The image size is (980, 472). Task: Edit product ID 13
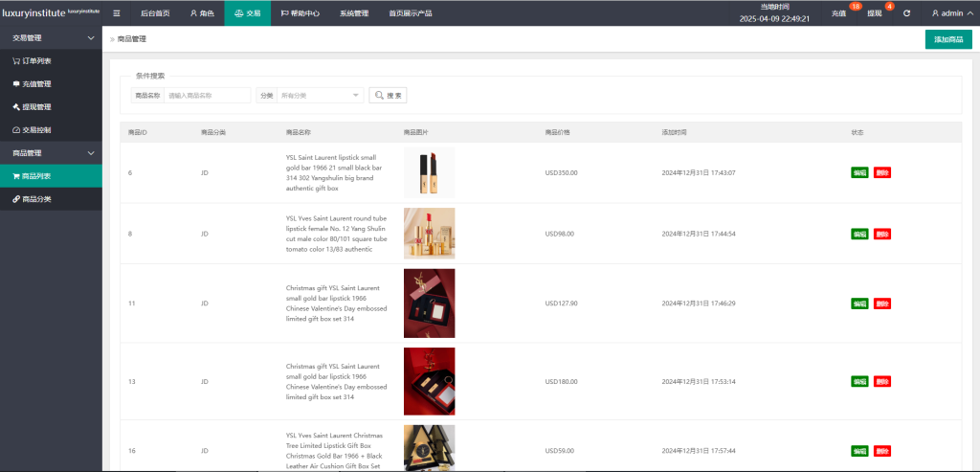859,381
